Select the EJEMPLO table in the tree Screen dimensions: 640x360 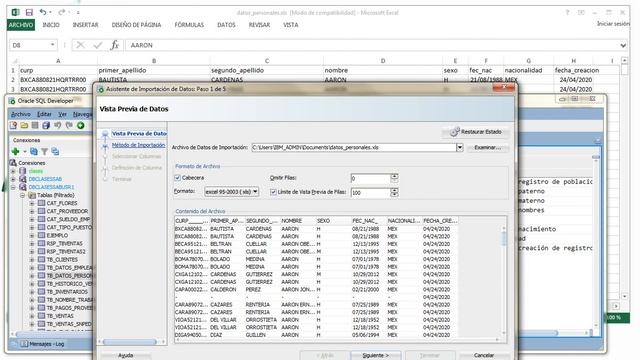57,235
